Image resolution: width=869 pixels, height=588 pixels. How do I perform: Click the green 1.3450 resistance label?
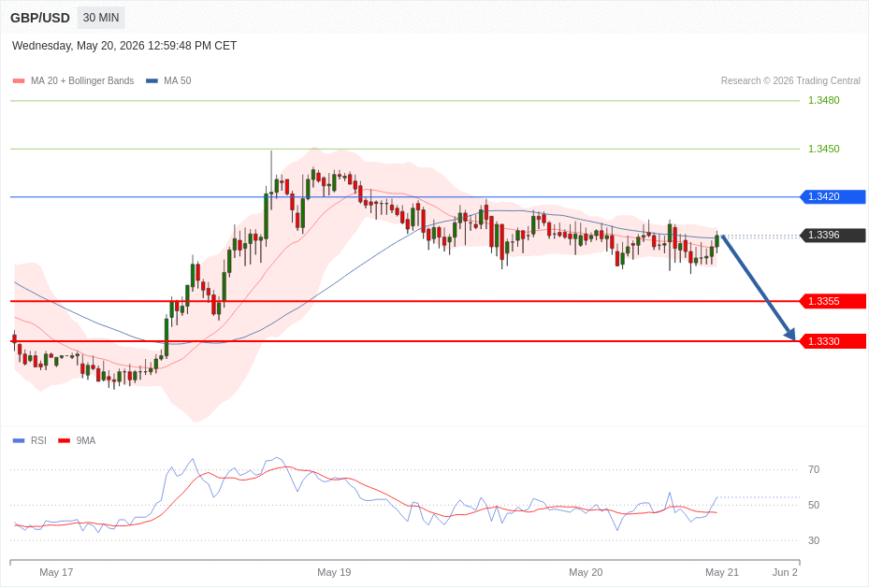(x=823, y=149)
